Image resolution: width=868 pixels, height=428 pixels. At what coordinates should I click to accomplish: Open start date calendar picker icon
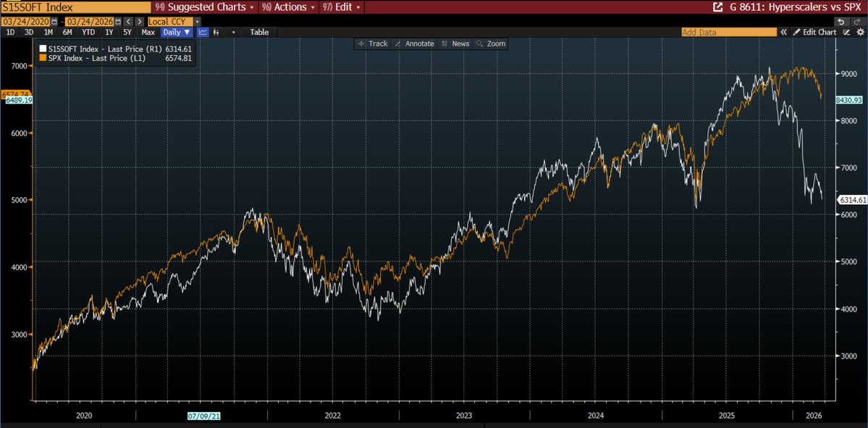point(54,22)
